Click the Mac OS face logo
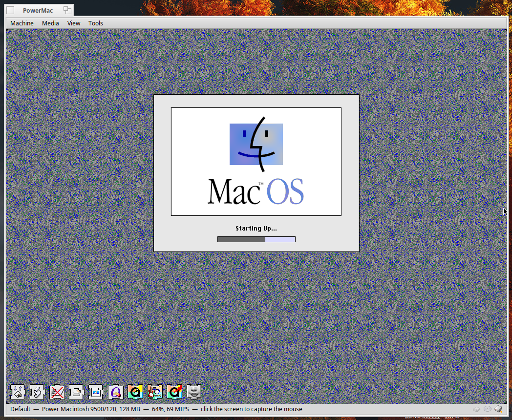The height and width of the screenshot is (420, 512). tap(256, 144)
